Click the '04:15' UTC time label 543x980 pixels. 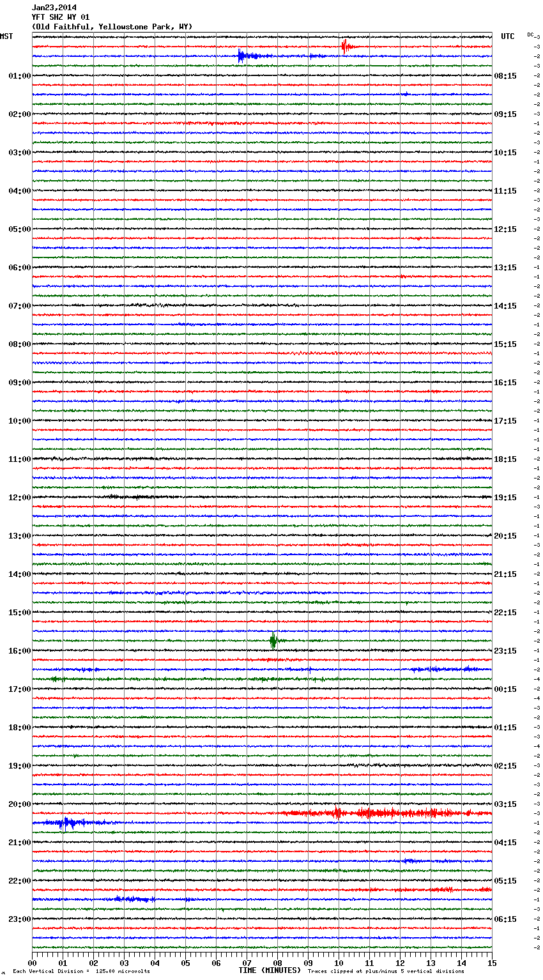(x=505, y=843)
